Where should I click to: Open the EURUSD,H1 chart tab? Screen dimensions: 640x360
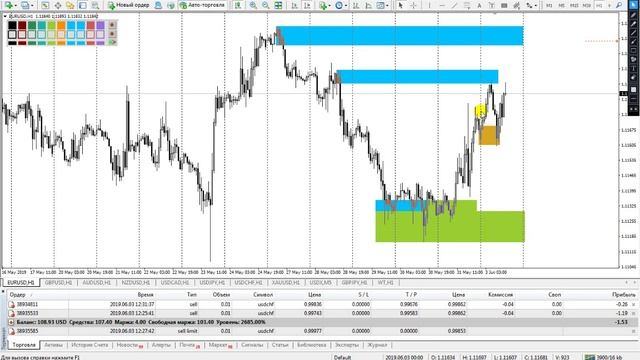click(20, 282)
